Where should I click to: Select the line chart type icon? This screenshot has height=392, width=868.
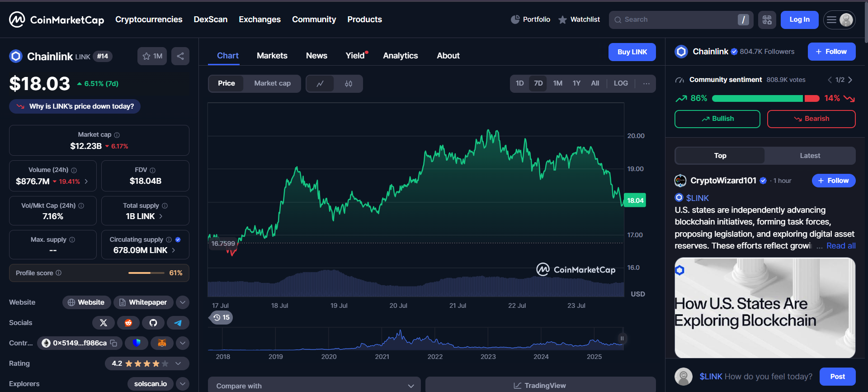[320, 84]
